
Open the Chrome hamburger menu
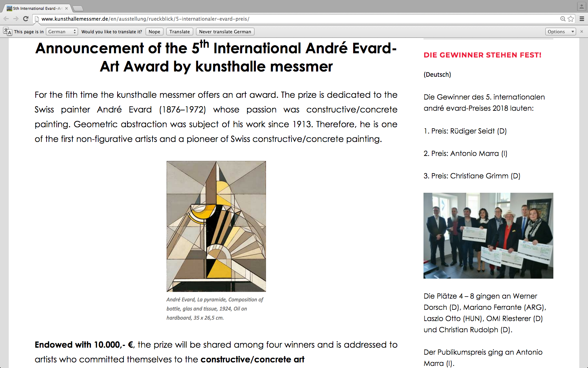click(582, 19)
